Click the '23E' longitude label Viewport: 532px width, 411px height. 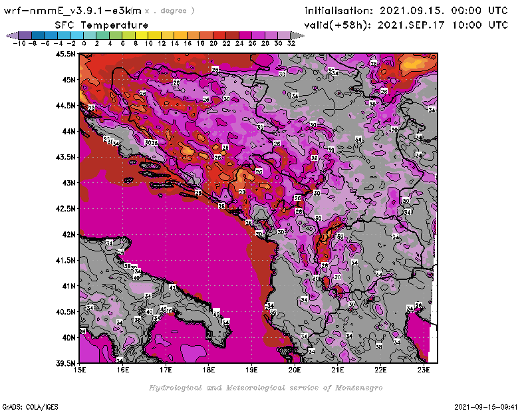point(424,370)
